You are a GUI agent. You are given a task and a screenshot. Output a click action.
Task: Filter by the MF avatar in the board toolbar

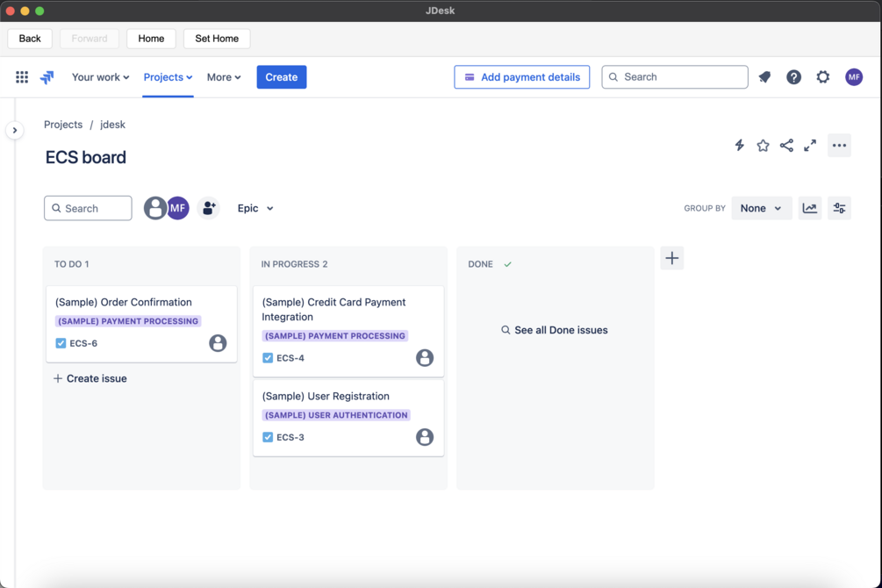pos(178,208)
